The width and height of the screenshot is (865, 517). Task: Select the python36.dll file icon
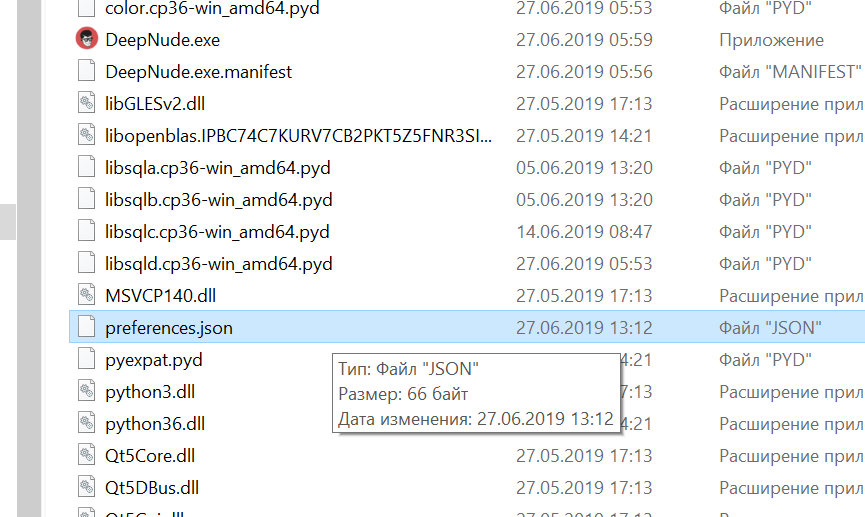pos(87,423)
